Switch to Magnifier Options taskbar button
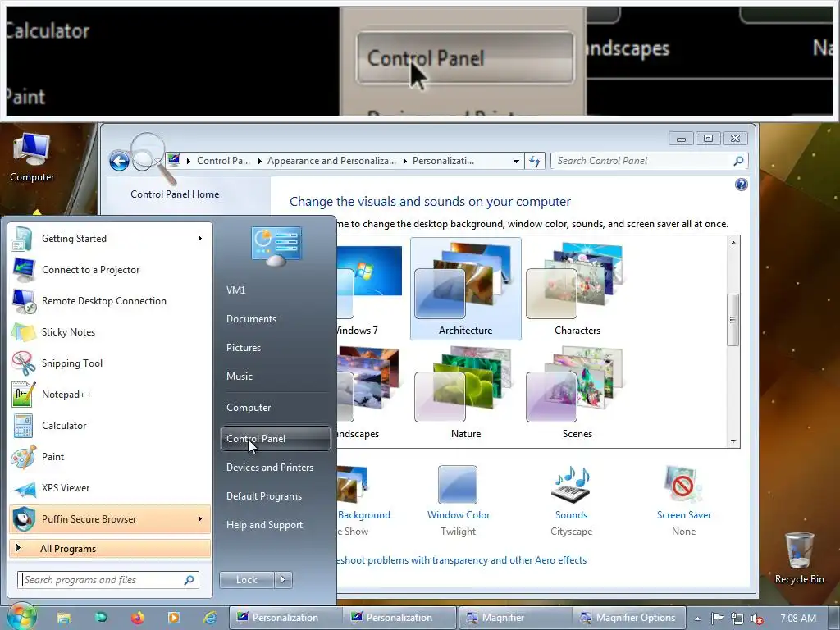The height and width of the screenshot is (630, 840). [628, 618]
